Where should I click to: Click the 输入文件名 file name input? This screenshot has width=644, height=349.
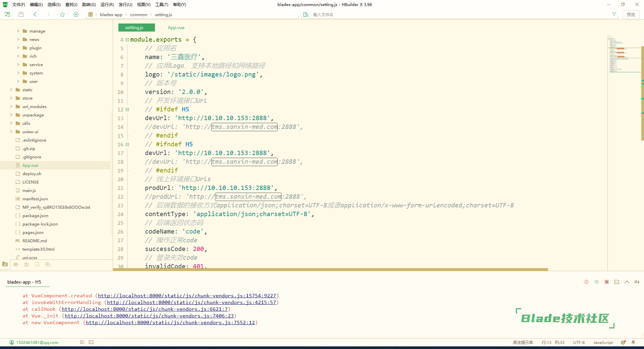click(460, 14)
